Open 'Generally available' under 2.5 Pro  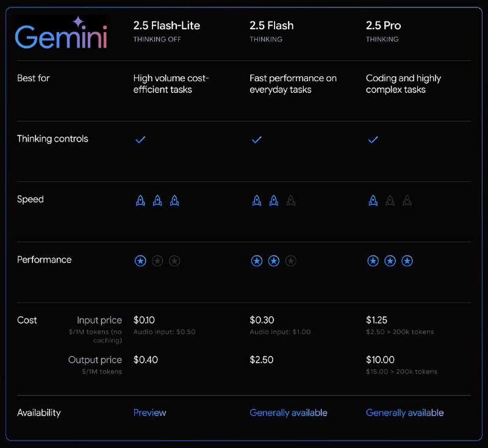pyautogui.click(x=405, y=413)
